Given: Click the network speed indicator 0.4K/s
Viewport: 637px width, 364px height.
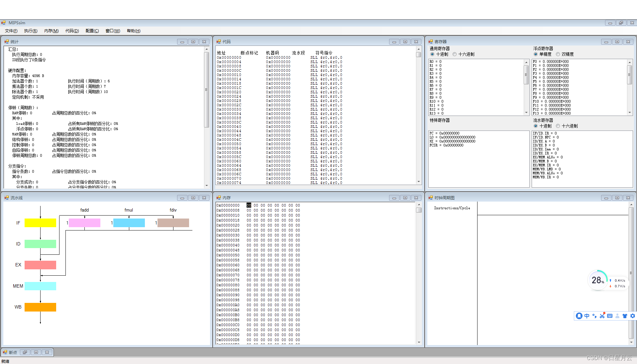Looking at the screenshot, I should click(617, 281).
